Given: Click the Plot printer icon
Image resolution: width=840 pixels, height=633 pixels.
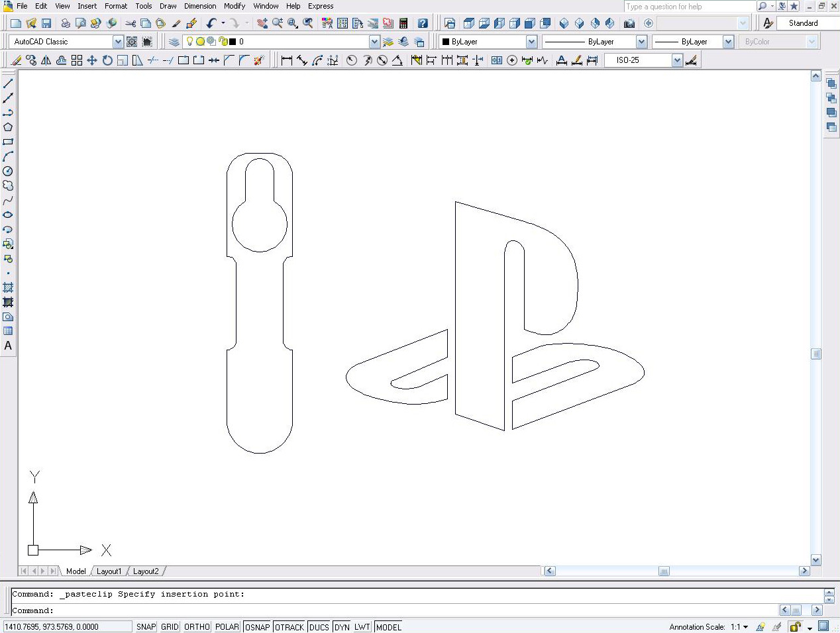Looking at the screenshot, I should pos(66,23).
